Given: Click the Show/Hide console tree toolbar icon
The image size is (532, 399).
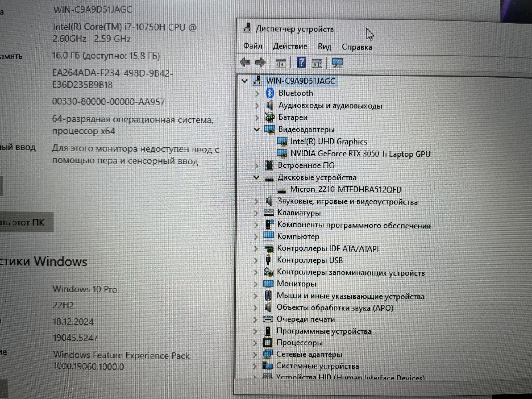Looking at the screenshot, I should click(281, 63).
